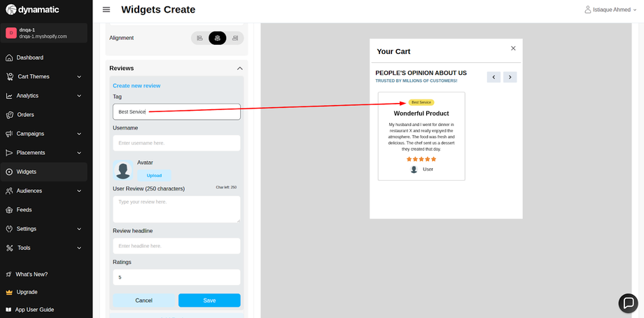
Task: Collapse the Reviews section
Action: (239, 68)
